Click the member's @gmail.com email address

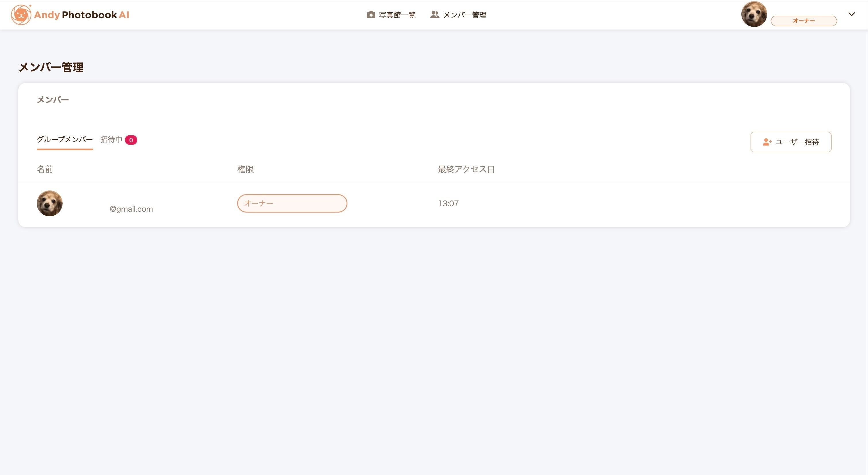click(x=131, y=209)
